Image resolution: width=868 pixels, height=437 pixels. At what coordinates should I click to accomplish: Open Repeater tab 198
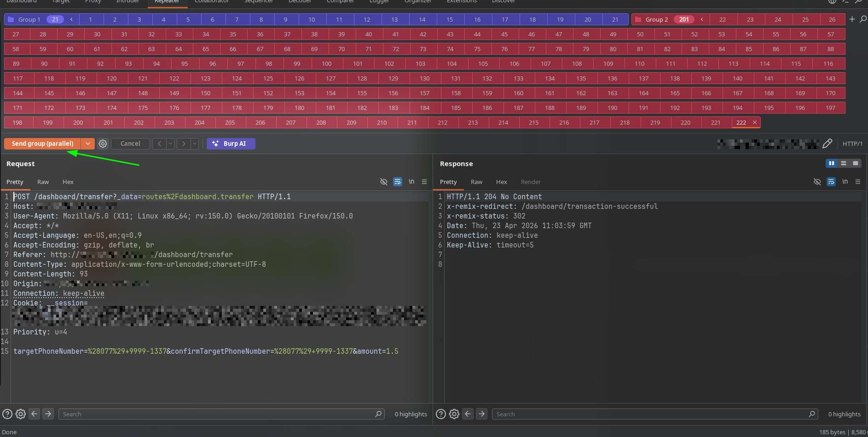tap(17, 122)
